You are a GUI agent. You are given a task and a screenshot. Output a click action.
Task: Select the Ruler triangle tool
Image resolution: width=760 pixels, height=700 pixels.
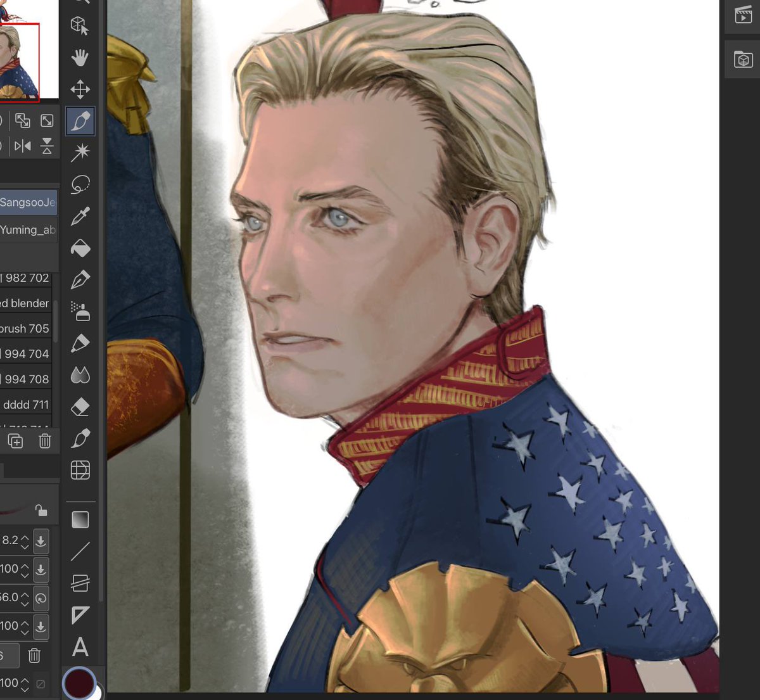(80, 614)
